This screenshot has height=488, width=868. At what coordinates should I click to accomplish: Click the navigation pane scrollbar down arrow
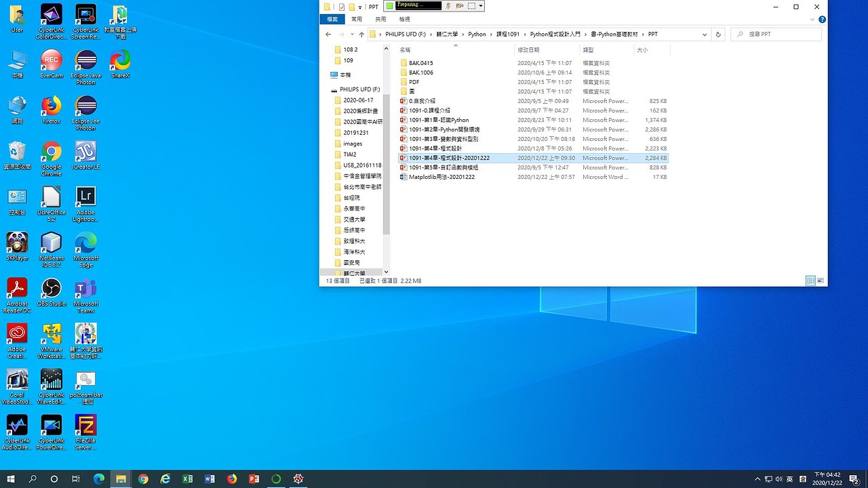387,272
